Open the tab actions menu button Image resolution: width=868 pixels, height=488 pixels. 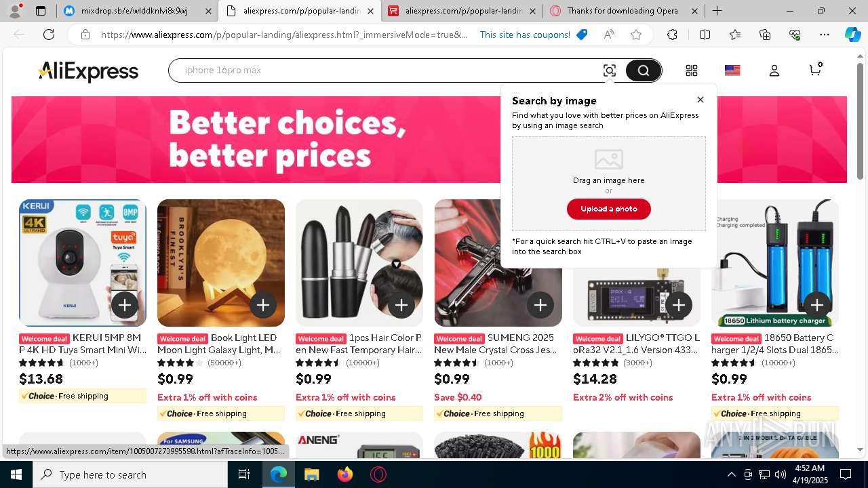pyautogui.click(x=41, y=11)
